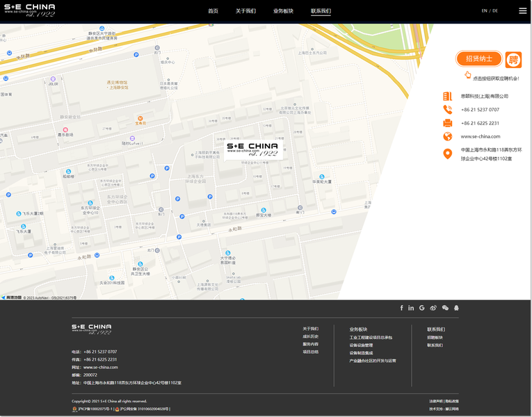Click the orange 聘 recruitment icon
The image size is (532, 417).
[513, 60]
